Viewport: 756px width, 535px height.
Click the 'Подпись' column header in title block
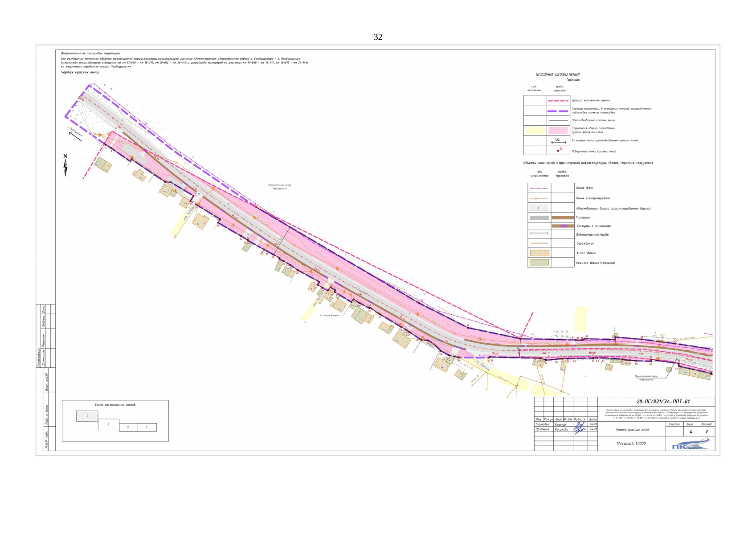click(580, 420)
